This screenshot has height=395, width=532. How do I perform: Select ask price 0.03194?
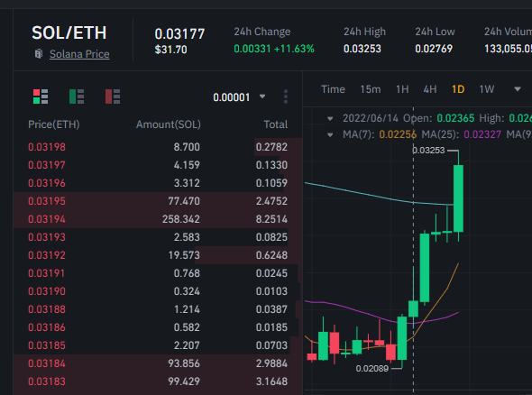coord(47,219)
